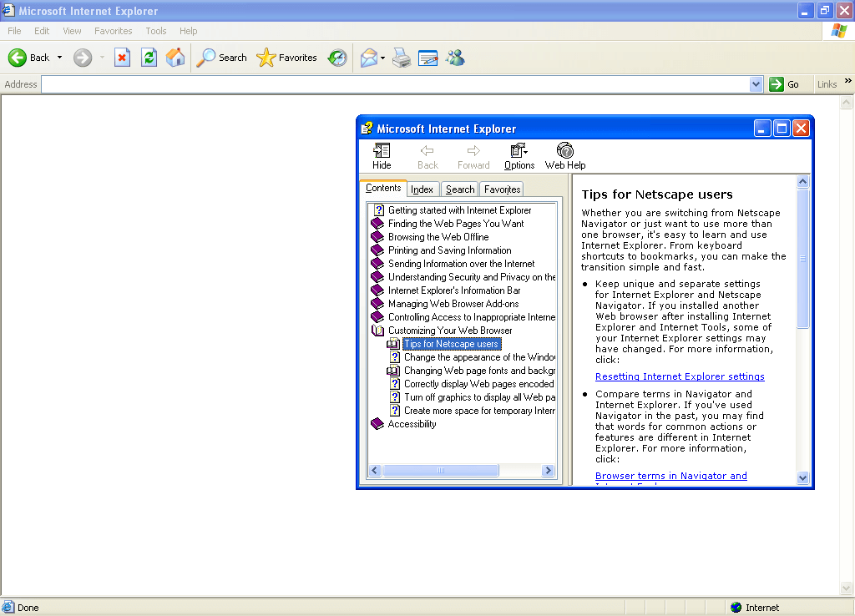Screen dimensions: 855x616
Task: Go to Home page icon
Action: pyautogui.click(x=175, y=58)
